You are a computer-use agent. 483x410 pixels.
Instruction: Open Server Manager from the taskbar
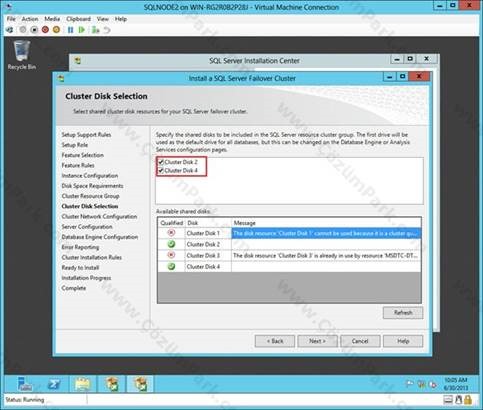click(25, 384)
